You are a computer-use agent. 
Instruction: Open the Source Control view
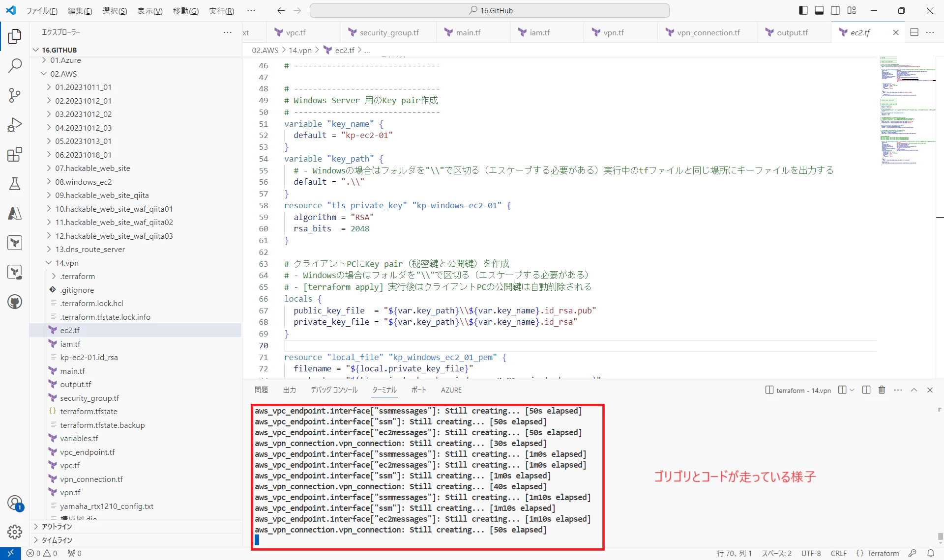click(x=15, y=95)
